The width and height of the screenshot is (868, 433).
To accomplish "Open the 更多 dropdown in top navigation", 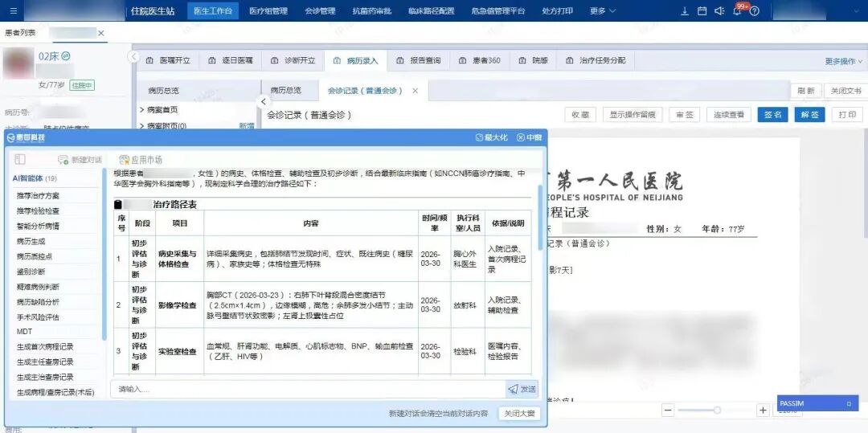I will (x=603, y=11).
